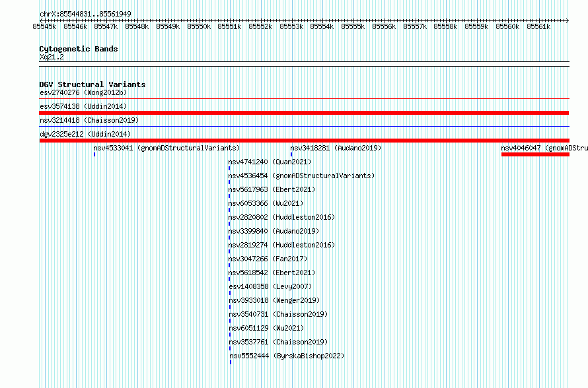Select nsv5618542 (Ebert2021) variant
Viewport: 588px width, 388px height.
tap(272, 273)
